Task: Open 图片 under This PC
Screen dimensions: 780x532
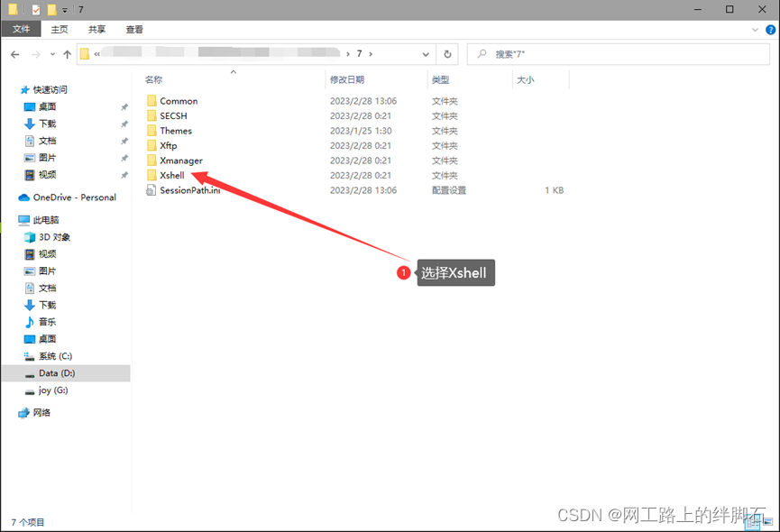Action: [47, 271]
